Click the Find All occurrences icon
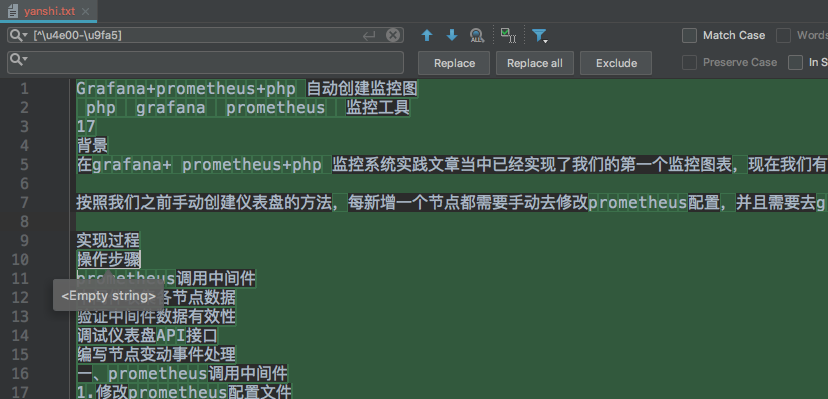The height and width of the screenshot is (399, 828). pyautogui.click(x=477, y=35)
